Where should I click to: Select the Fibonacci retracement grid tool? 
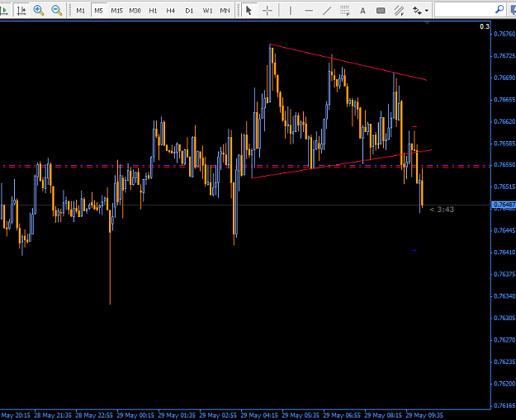click(x=344, y=11)
